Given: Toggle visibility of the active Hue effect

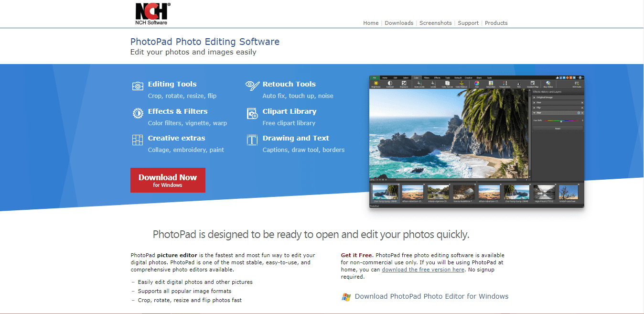Looking at the screenshot, I should point(580,112).
